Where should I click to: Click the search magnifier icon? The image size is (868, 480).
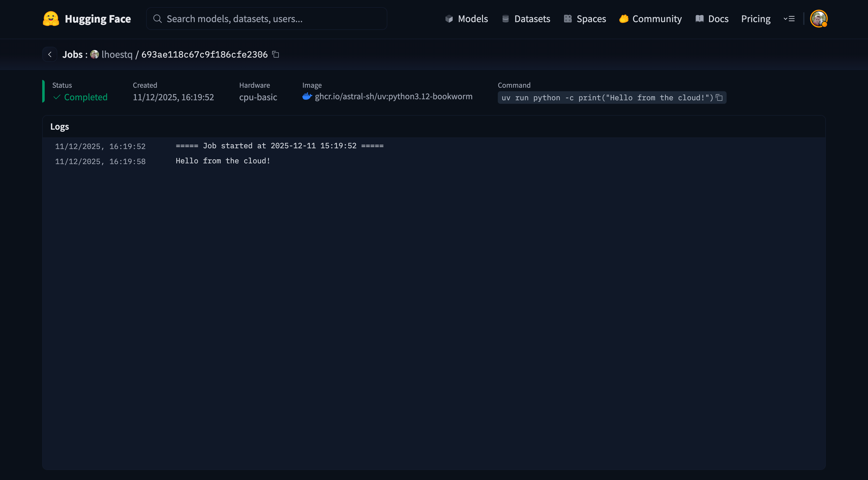(157, 19)
